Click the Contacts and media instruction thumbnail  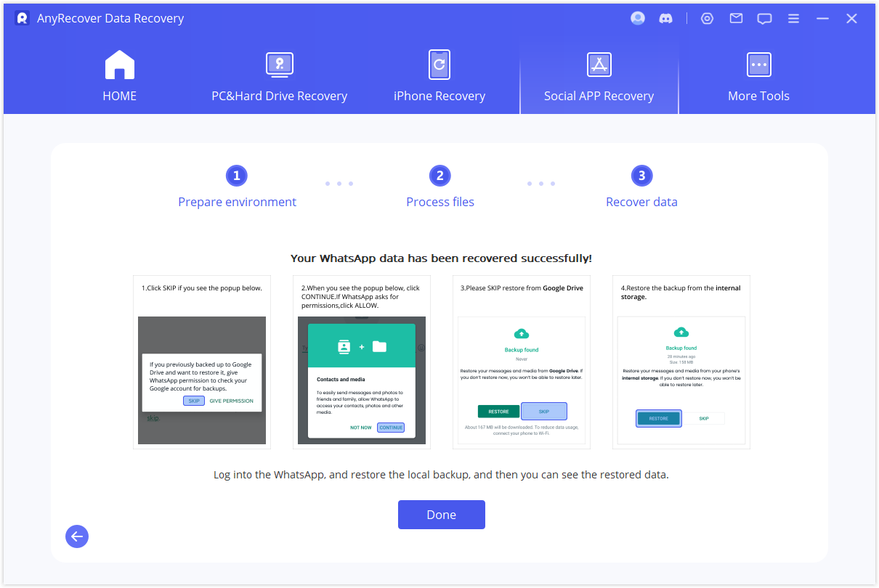click(362, 380)
